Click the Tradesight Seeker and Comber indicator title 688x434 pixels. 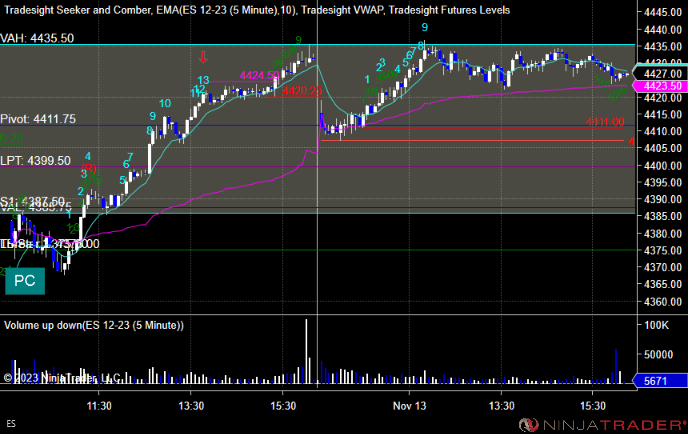click(x=78, y=10)
